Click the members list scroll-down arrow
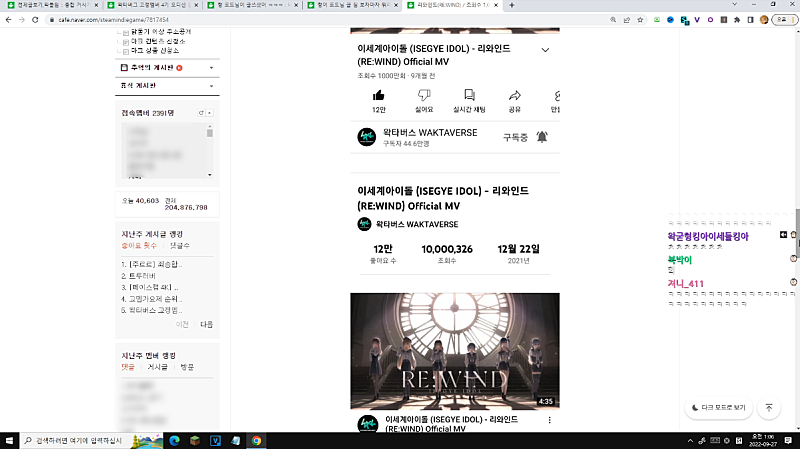Image resolution: width=800 pixels, height=449 pixels. [x=210, y=175]
